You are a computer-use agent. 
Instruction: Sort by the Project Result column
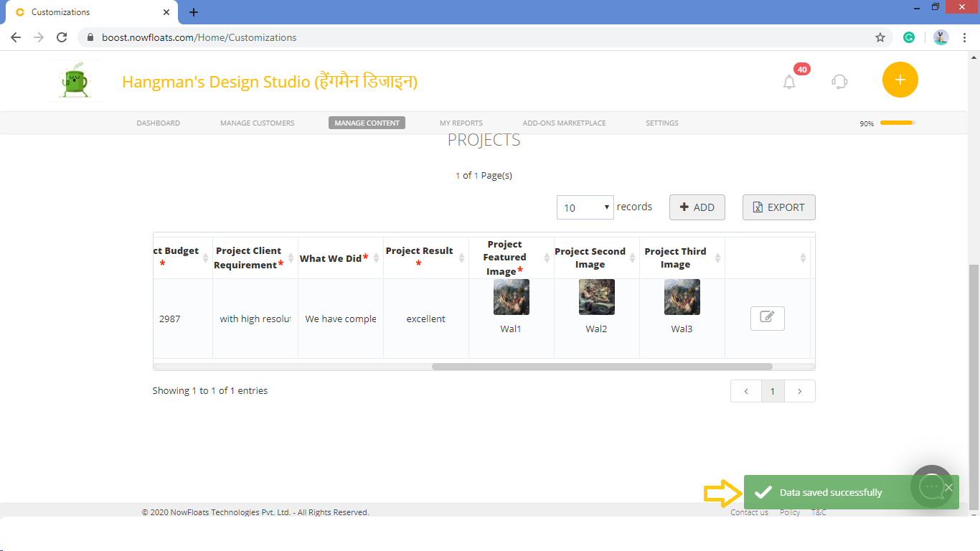pyautogui.click(x=426, y=258)
